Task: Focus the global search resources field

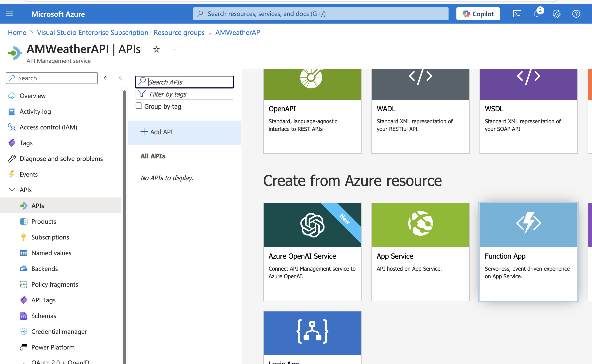Action: (x=321, y=14)
